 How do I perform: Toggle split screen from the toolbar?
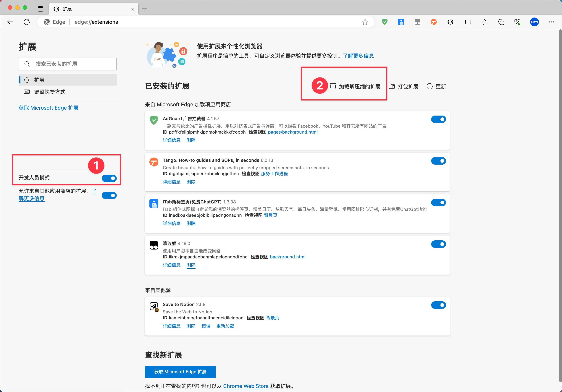(x=468, y=22)
